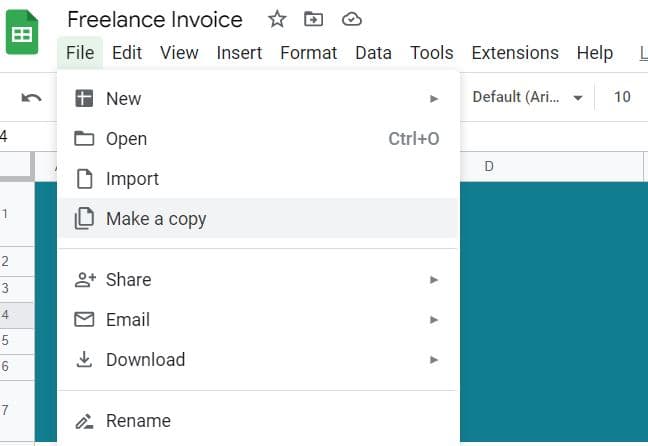Open the font family dropdown
648x446 pixels.
coord(527,97)
